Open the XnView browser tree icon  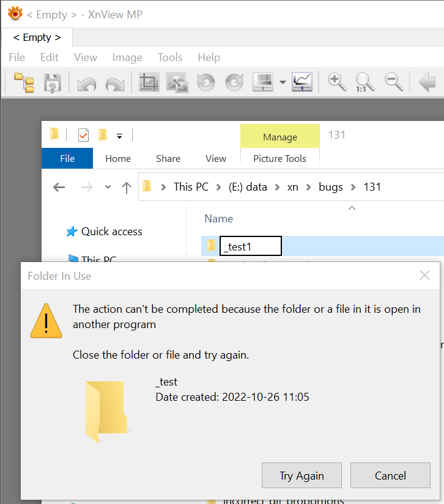tap(24, 82)
